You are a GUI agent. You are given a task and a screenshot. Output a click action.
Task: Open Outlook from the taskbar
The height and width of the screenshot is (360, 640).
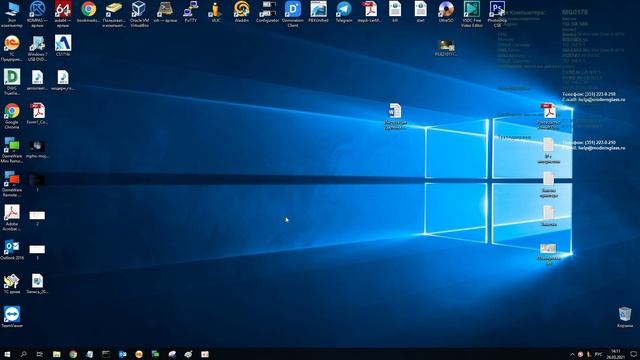coord(122,354)
